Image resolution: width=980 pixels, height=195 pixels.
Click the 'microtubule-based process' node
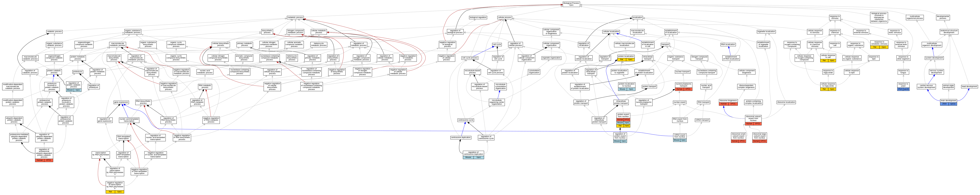[x=472, y=71]
